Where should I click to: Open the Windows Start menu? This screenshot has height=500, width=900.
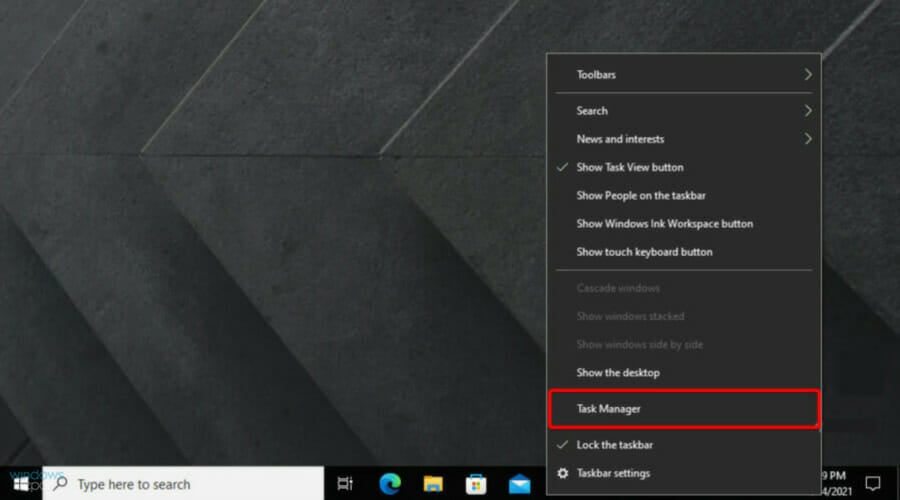(x=21, y=484)
